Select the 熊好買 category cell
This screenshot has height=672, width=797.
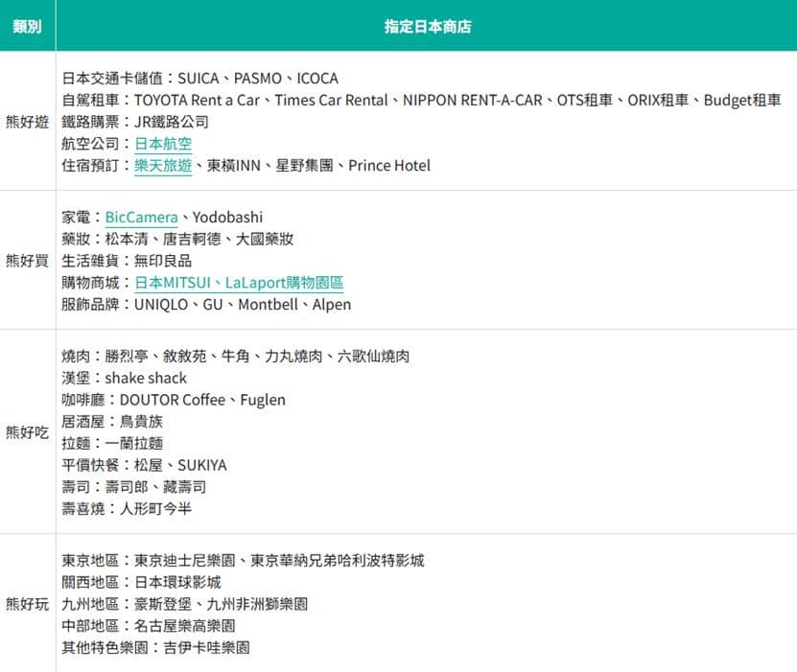tap(28, 261)
